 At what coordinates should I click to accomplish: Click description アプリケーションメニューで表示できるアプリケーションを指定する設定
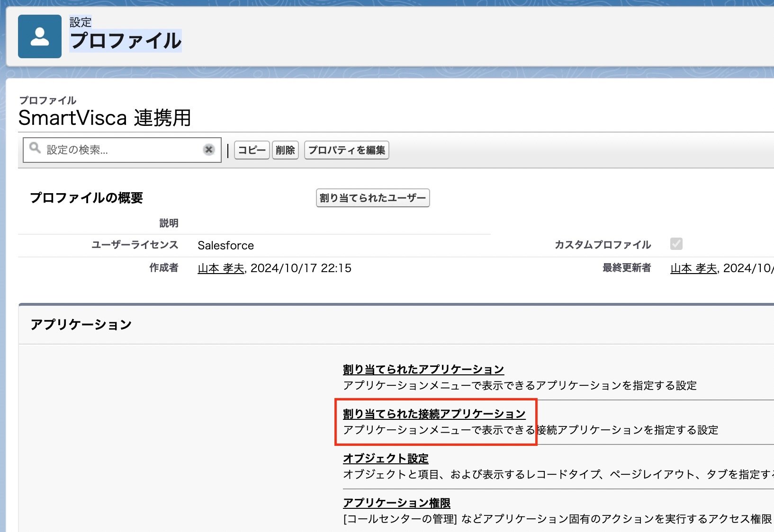[x=520, y=385]
